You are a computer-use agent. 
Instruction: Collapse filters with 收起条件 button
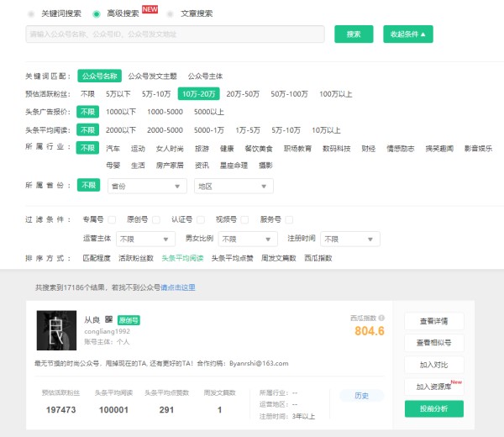pyautogui.click(x=408, y=34)
